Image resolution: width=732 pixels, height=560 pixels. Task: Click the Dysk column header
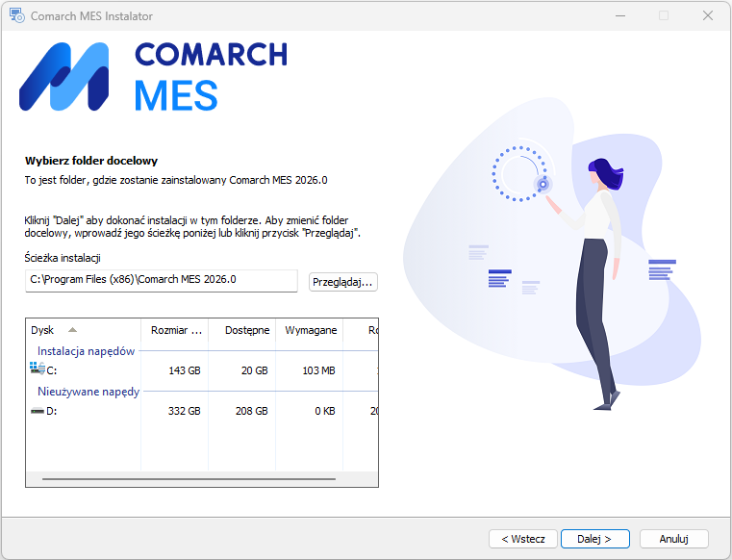pyautogui.click(x=83, y=330)
